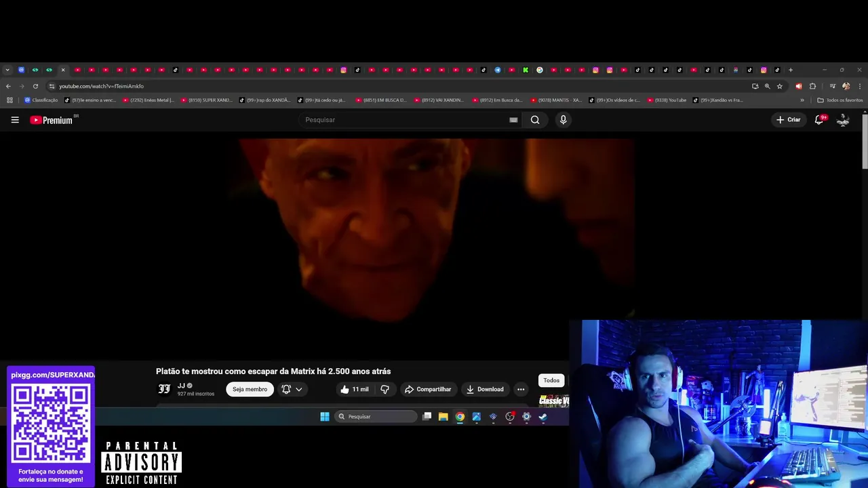This screenshot has width=868, height=488.
Task: Open YouTube account avatar menu
Action: tap(843, 120)
